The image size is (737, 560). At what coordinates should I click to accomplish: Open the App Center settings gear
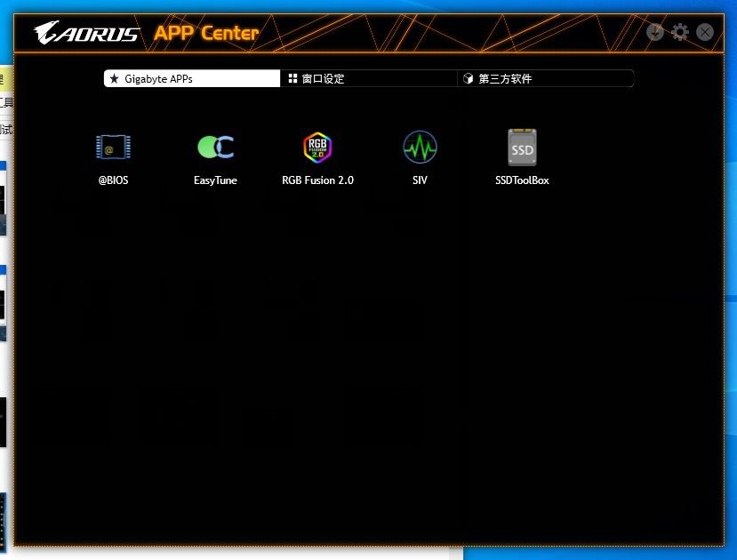coord(679,31)
